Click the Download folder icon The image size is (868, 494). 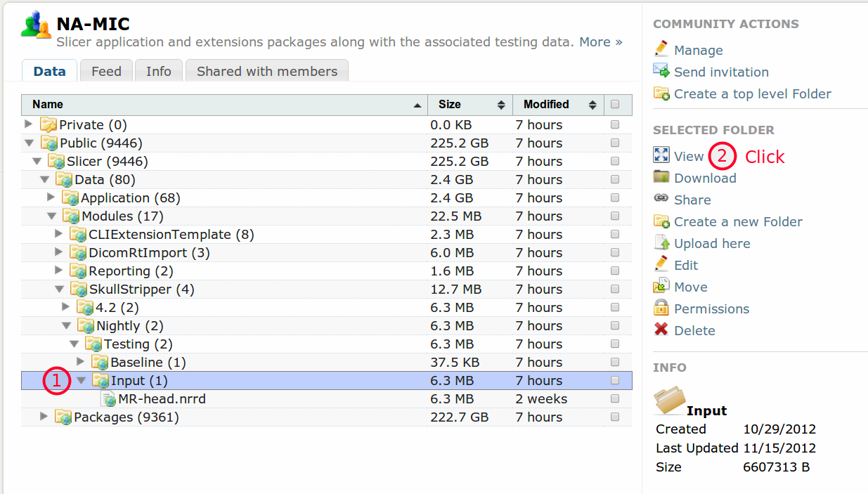pyautogui.click(x=661, y=177)
